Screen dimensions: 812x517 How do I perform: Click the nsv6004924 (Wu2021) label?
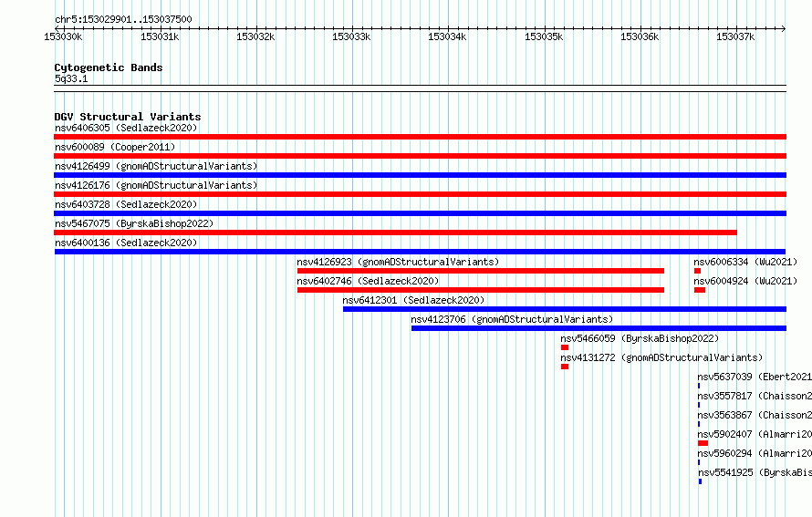coord(745,281)
